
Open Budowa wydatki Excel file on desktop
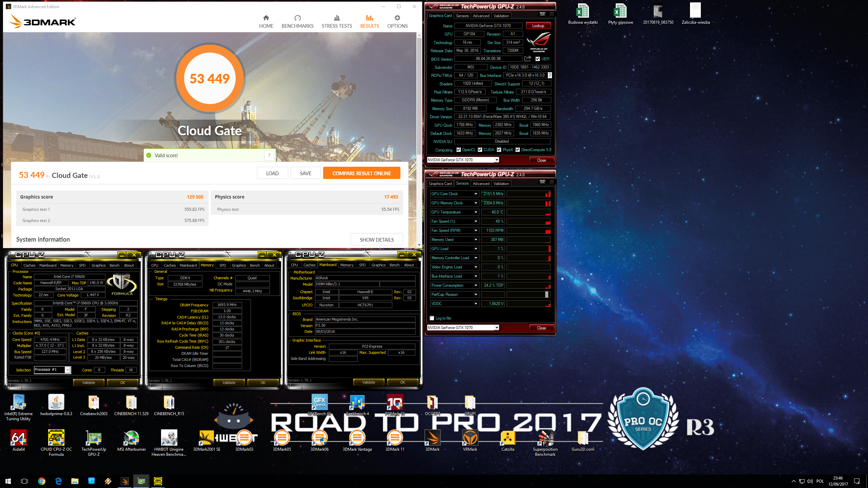pos(583,14)
